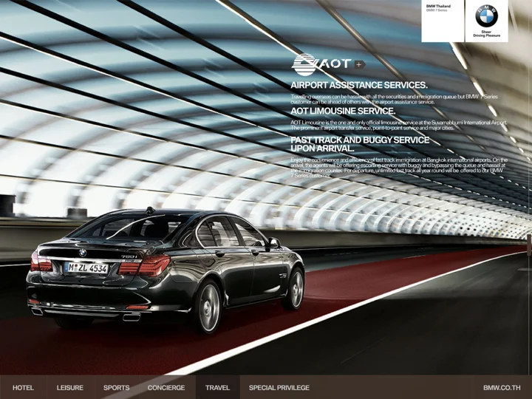Viewport: 532px width, 399px height.
Task: Expand the plus icon beside AOT
Action: 359,64
